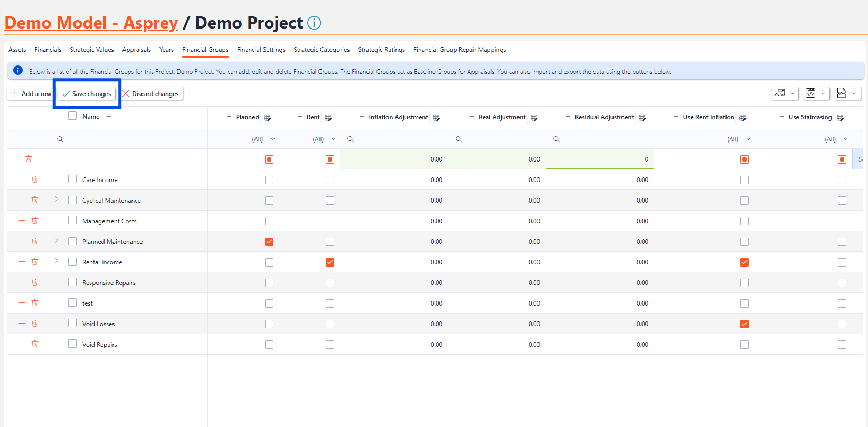Uncheck Use Rent Inflation for Void Losses
Viewport: 868px width, 427px height.
coord(744,324)
